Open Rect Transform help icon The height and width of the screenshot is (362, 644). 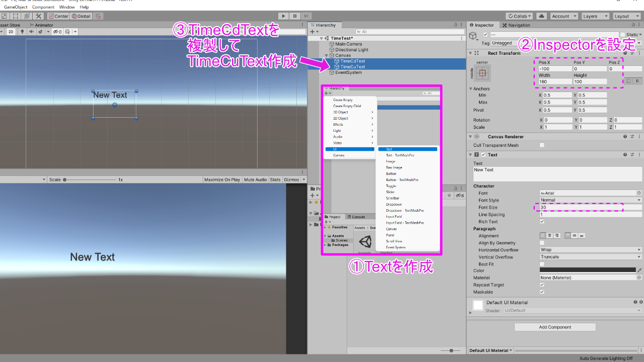pos(625,53)
